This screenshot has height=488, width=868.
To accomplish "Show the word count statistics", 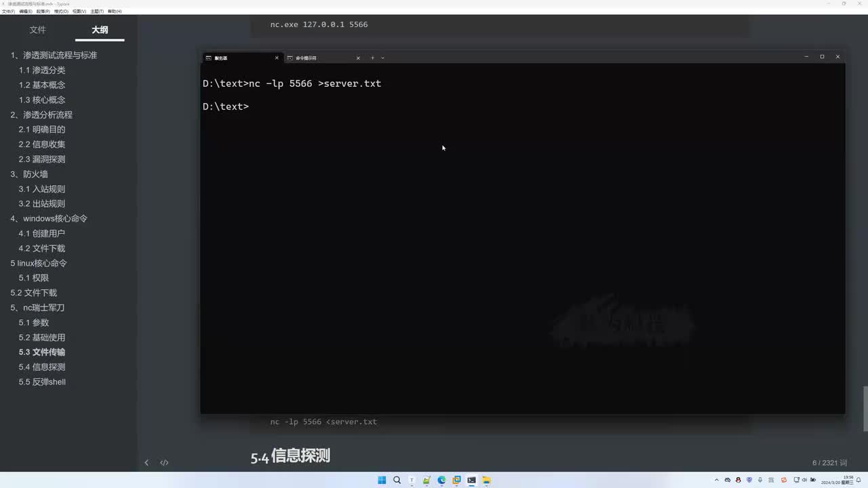I will point(829,463).
